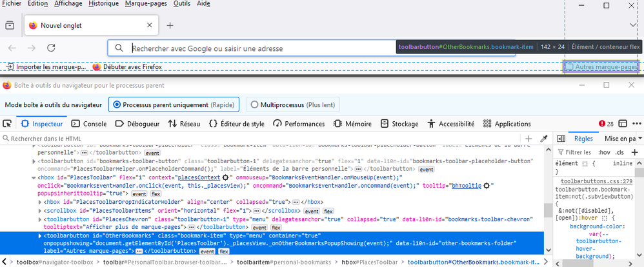The image size is (644, 267).
Task: Open the Firefox View icon
Action: (x=10, y=26)
